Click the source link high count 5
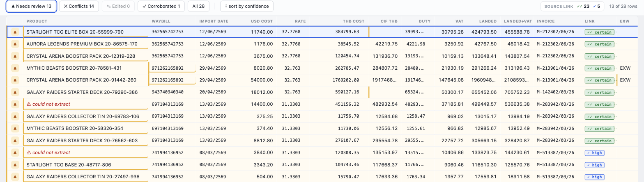 (597, 6)
